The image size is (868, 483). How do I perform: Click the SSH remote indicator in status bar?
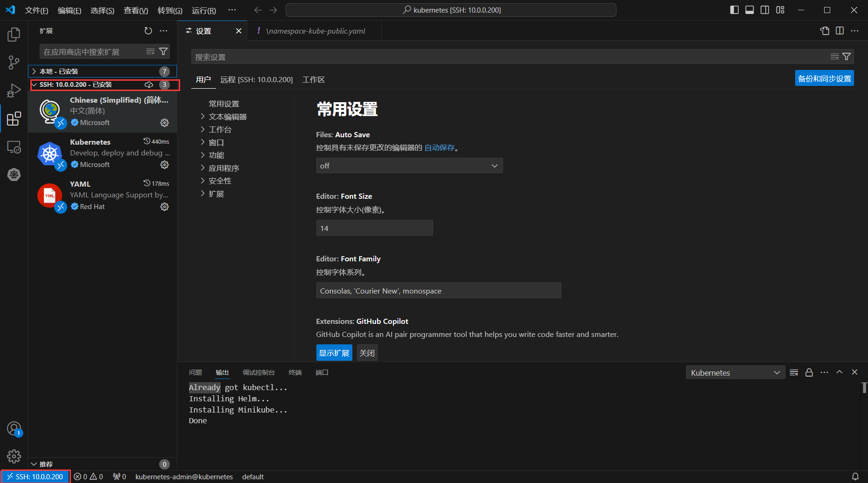(35, 476)
